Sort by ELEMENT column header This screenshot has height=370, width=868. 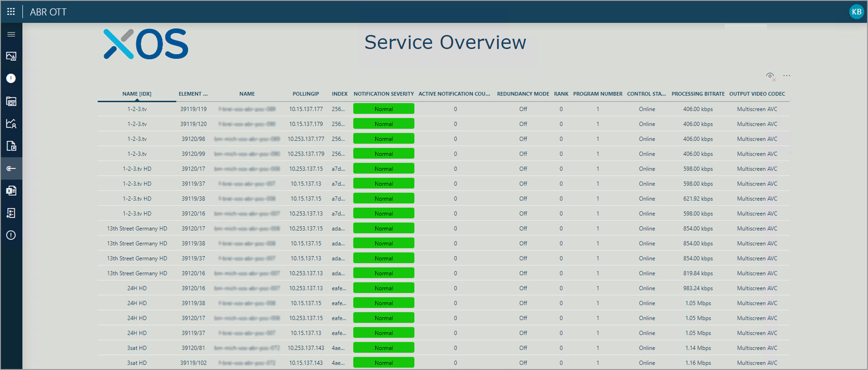click(193, 94)
